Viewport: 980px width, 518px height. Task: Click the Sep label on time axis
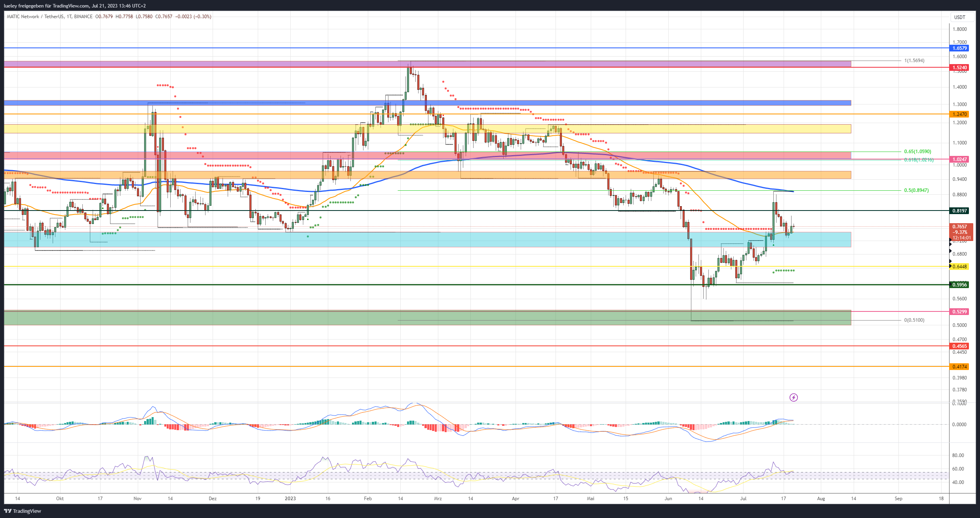click(898, 499)
